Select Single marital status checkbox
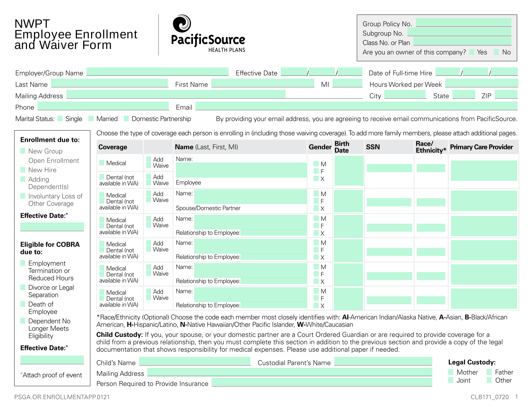The image size is (532, 411). pos(60,119)
